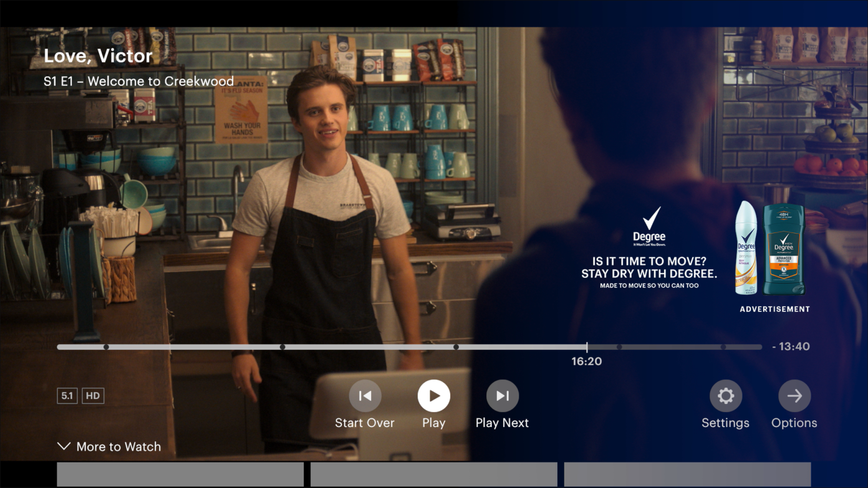Skip ahead using the Play Next icon
Image resolution: width=868 pixels, height=488 pixels.
(502, 396)
